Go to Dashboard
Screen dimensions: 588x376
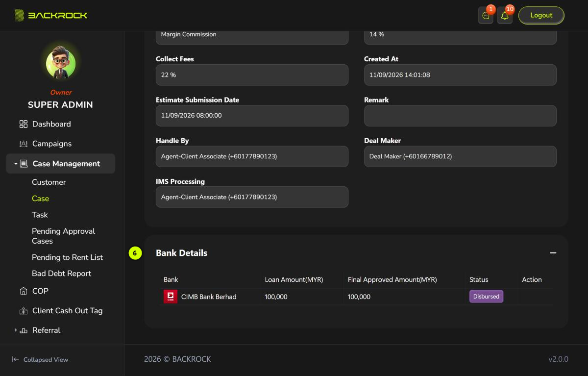tap(51, 124)
